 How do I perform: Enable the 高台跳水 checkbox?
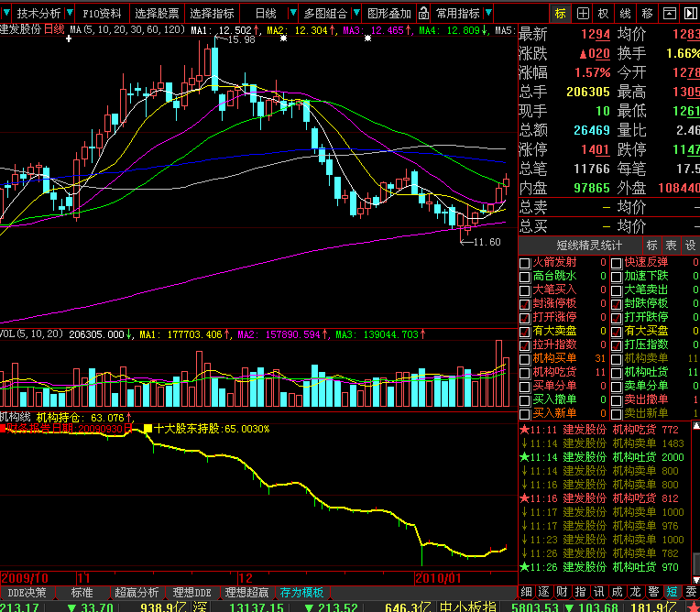[x=525, y=277]
